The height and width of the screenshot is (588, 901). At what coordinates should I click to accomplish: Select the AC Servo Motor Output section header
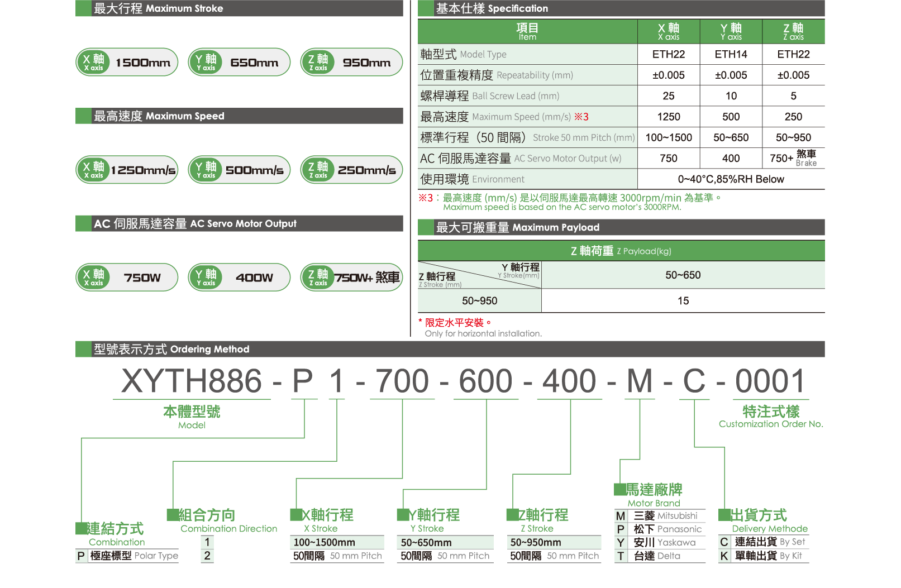pyautogui.click(x=239, y=223)
